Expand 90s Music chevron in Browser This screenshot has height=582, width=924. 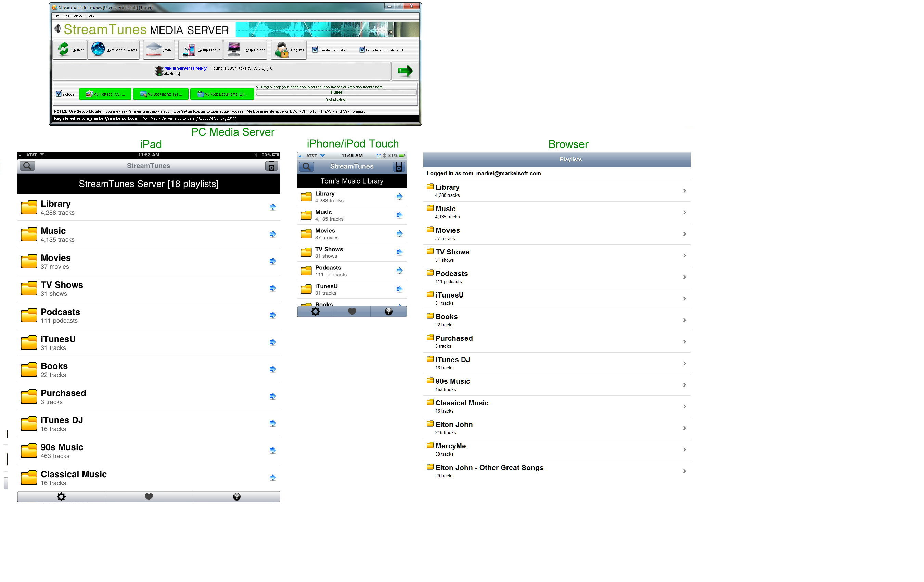(684, 385)
